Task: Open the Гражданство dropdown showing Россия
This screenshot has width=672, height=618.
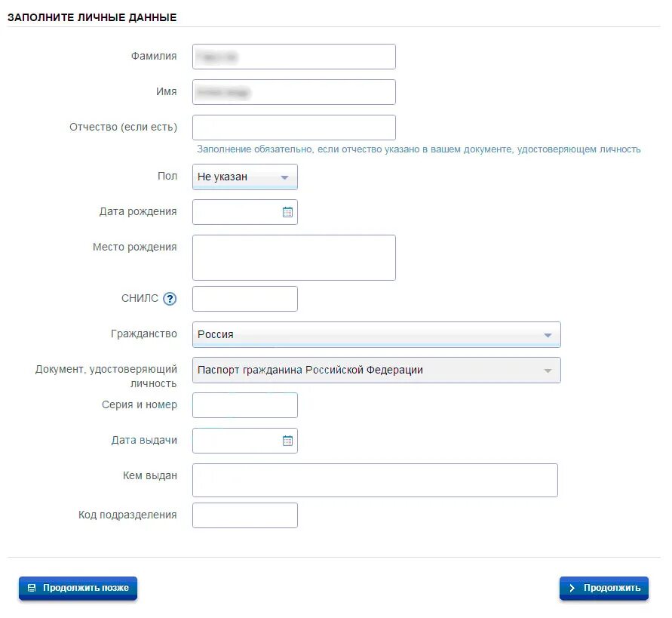Action: click(x=376, y=334)
